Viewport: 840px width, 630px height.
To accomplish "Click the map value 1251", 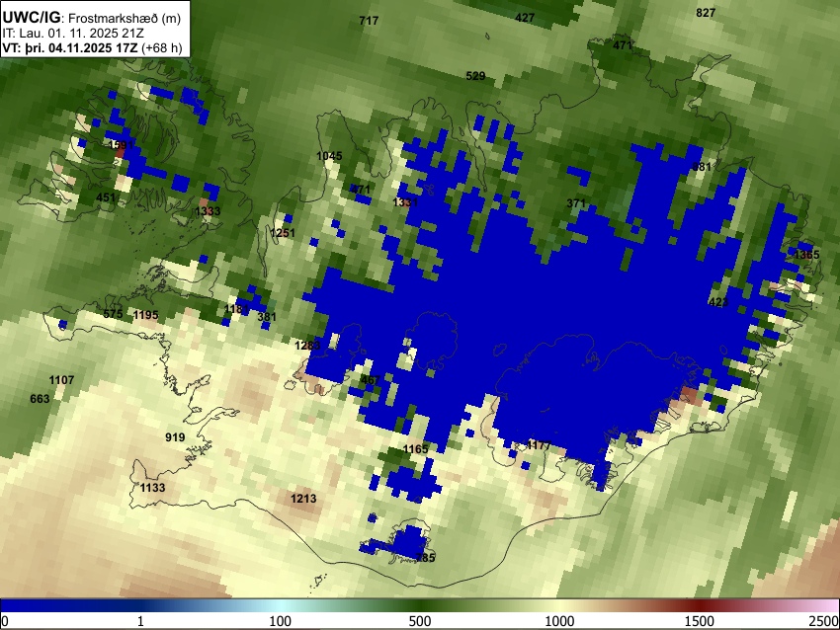I will coord(283,233).
